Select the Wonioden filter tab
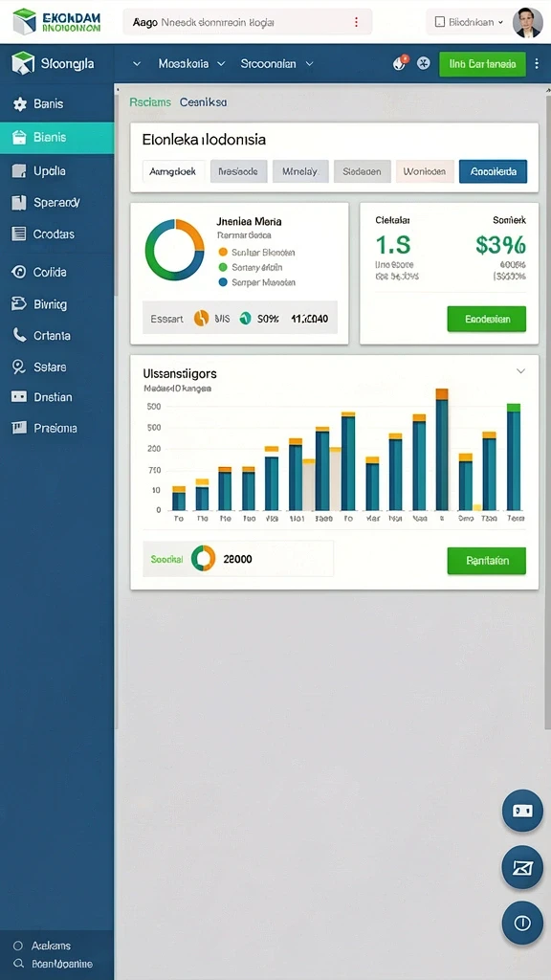Image resolution: width=551 pixels, height=980 pixels. [x=425, y=170]
